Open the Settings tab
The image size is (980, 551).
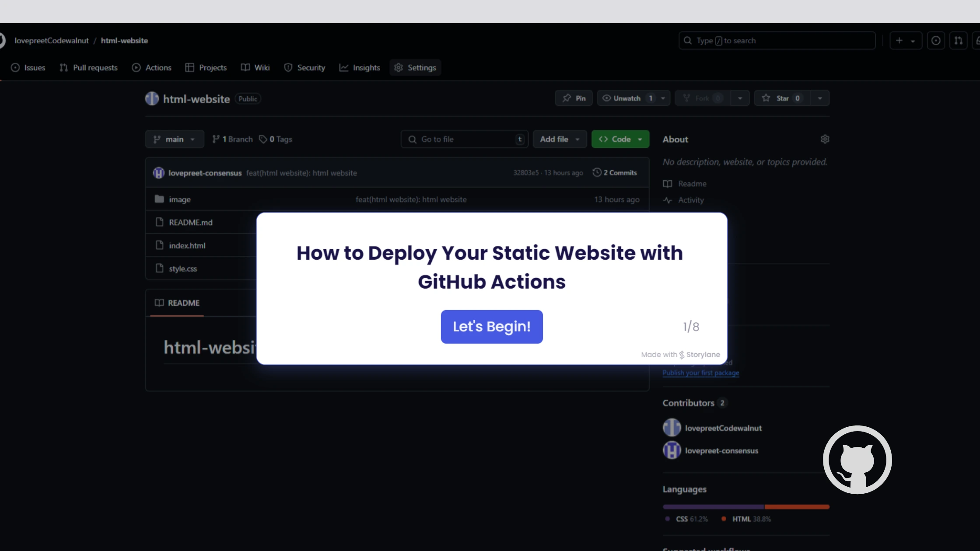tap(415, 67)
